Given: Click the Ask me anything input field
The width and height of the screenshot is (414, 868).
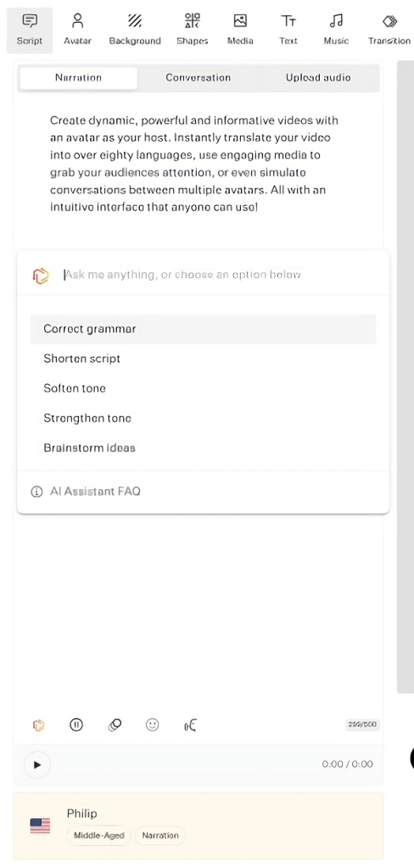Looking at the screenshot, I should [x=221, y=275].
